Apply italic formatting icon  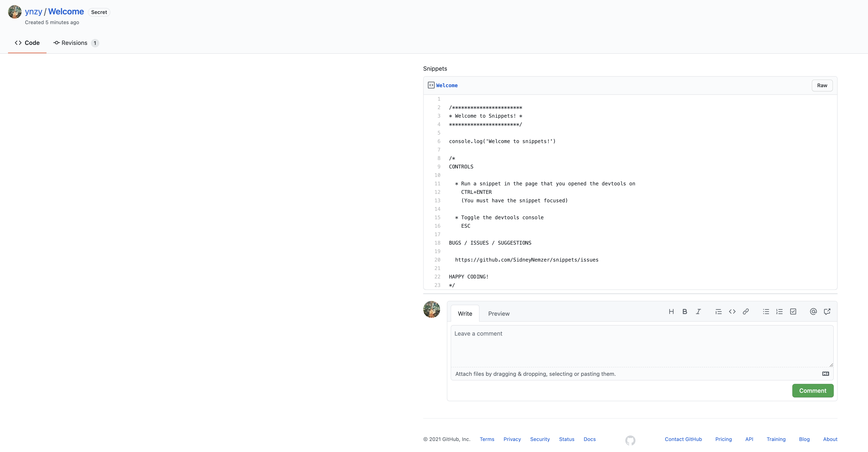[698, 312]
